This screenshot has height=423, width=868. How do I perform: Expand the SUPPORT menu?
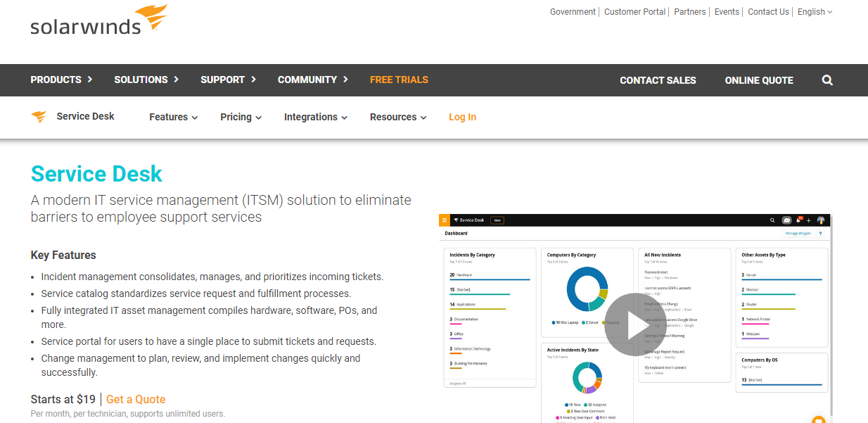[x=229, y=80]
